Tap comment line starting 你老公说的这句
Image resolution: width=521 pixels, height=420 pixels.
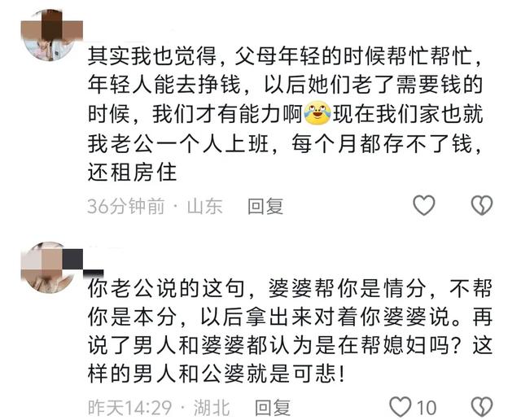coord(290,288)
